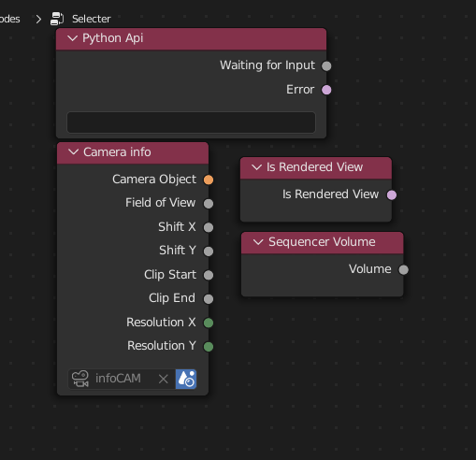This screenshot has height=460, width=476.
Task: Collapse the Camera info node
Action: tap(74, 152)
